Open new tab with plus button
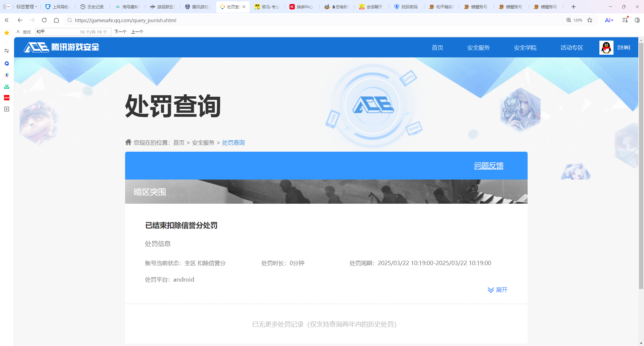This screenshot has width=644, height=346. coord(574,7)
